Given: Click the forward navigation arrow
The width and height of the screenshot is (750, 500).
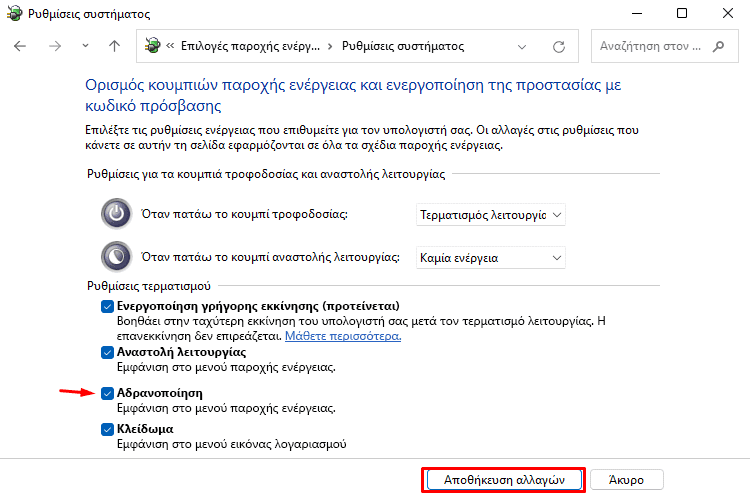Looking at the screenshot, I should click(x=55, y=47).
